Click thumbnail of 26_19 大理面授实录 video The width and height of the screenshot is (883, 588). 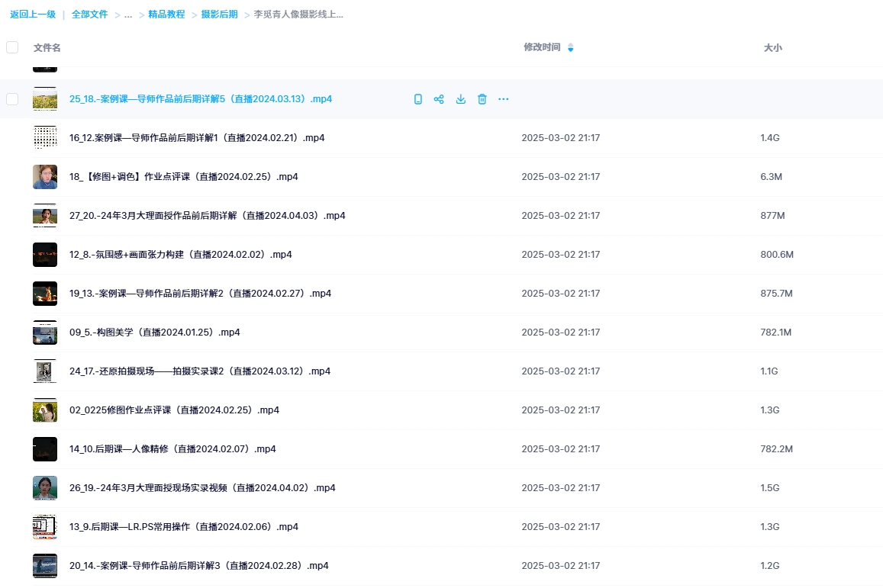tap(44, 487)
